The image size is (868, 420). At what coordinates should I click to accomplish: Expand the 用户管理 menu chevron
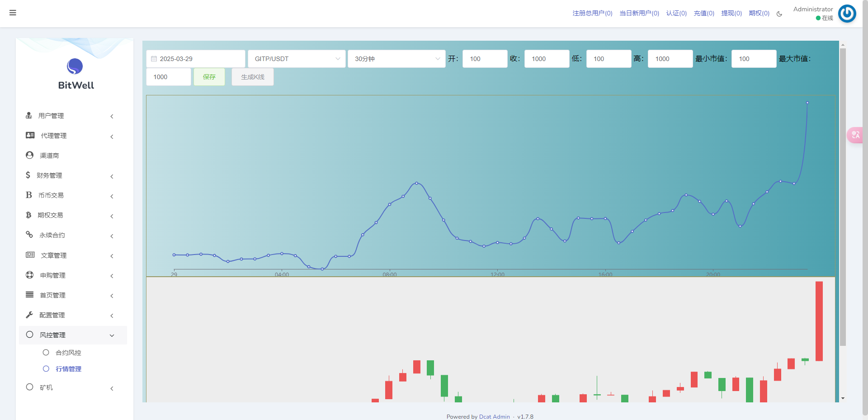[x=112, y=116]
